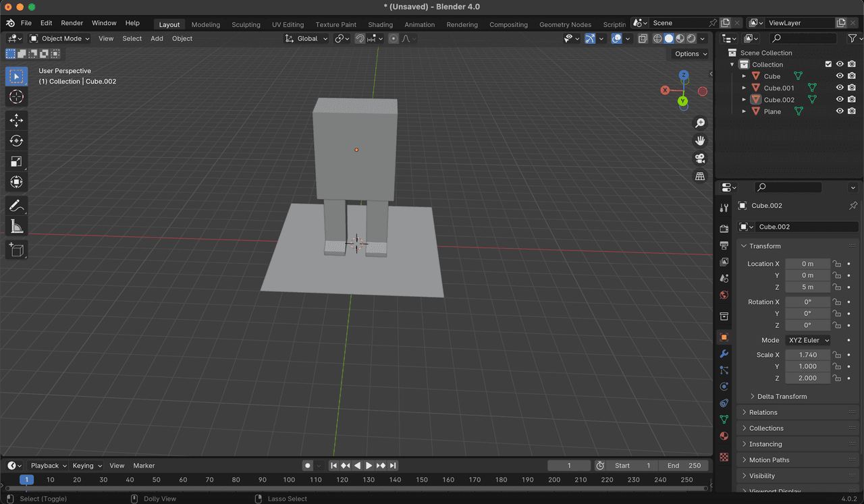Choose the Add Cube tool

(x=16, y=250)
